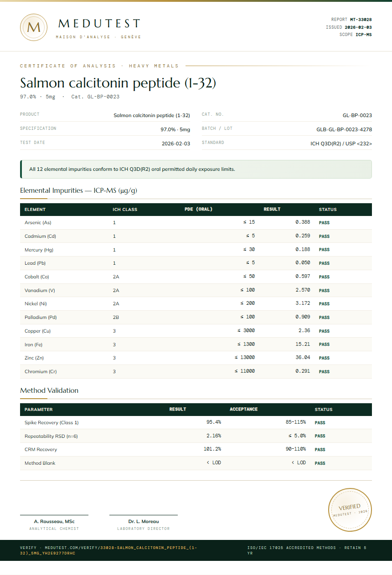Click Copper (Cu) element name

(x=38, y=331)
